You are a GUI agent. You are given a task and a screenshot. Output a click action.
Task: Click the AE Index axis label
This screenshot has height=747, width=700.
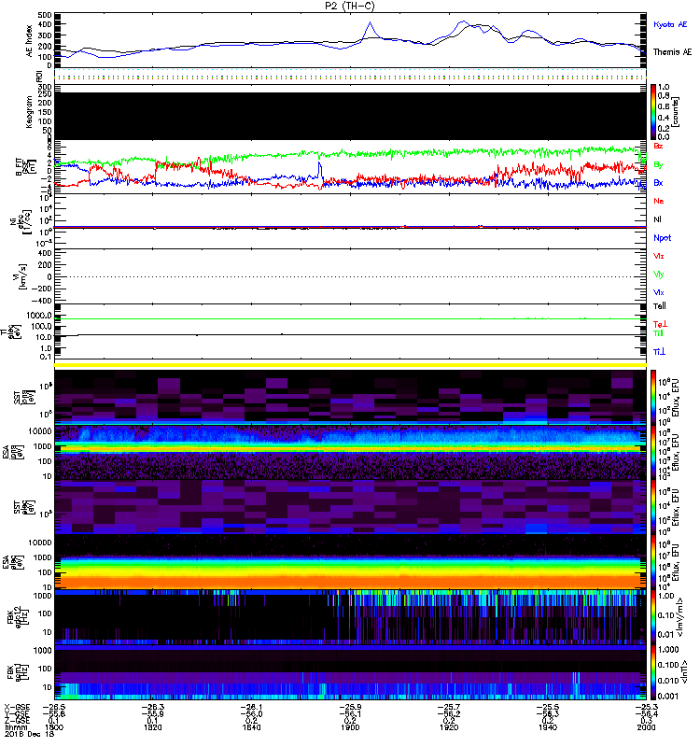[30, 41]
